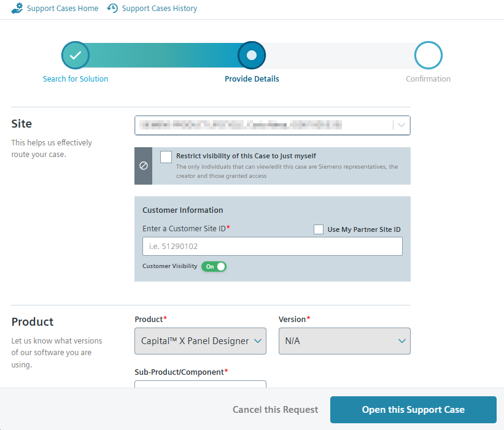Image resolution: width=504 pixels, height=430 pixels.
Task: Click the Confirmation step circle
Action: [428, 55]
